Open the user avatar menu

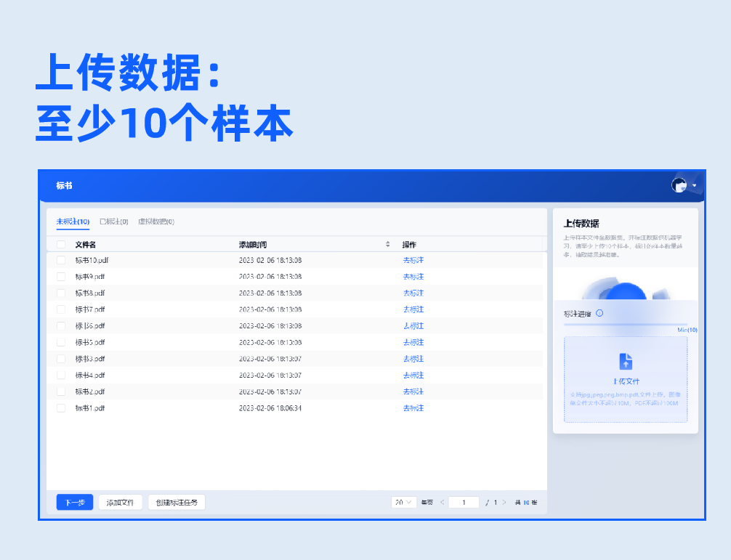[679, 185]
